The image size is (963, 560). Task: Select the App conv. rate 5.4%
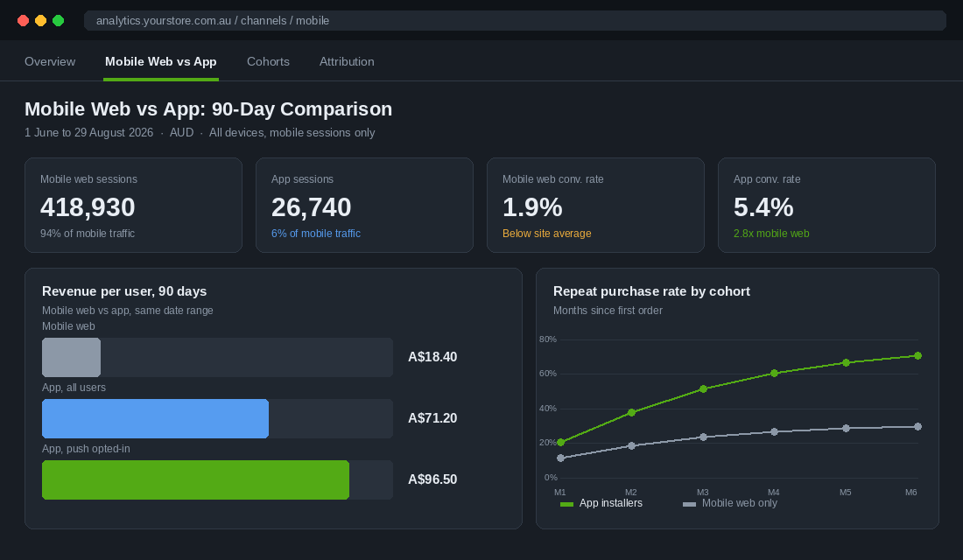point(763,206)
